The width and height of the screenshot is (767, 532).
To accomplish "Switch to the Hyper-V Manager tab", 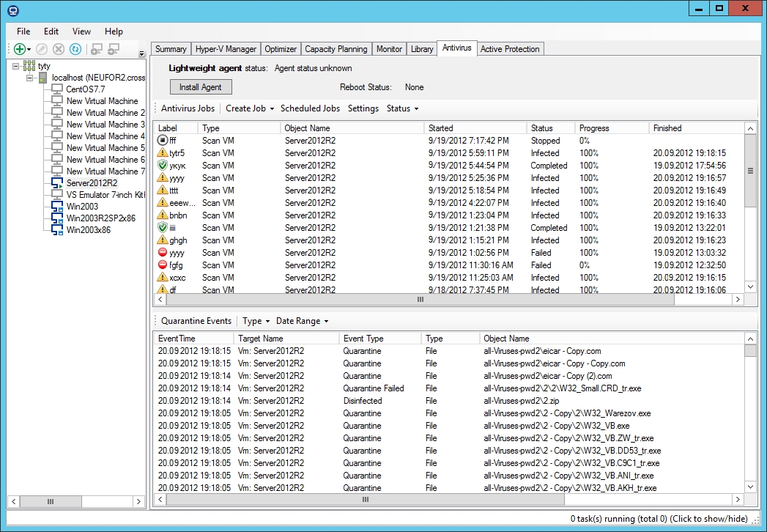I will pyautogui.click(x=226, y=49).
